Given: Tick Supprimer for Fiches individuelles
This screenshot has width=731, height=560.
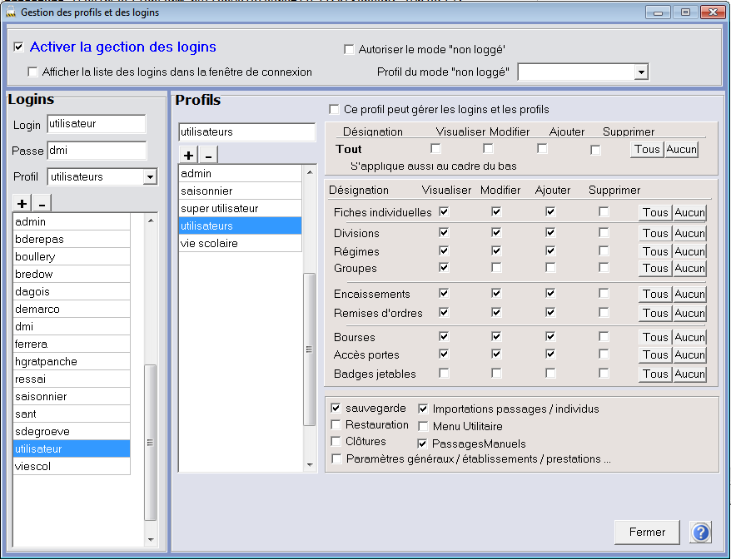Looking at the screenshot, I should [604, 212].
